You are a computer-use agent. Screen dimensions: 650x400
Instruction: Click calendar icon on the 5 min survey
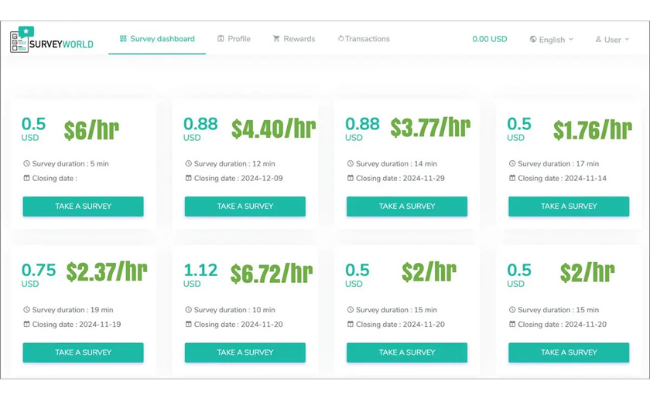tap(27, 178)
